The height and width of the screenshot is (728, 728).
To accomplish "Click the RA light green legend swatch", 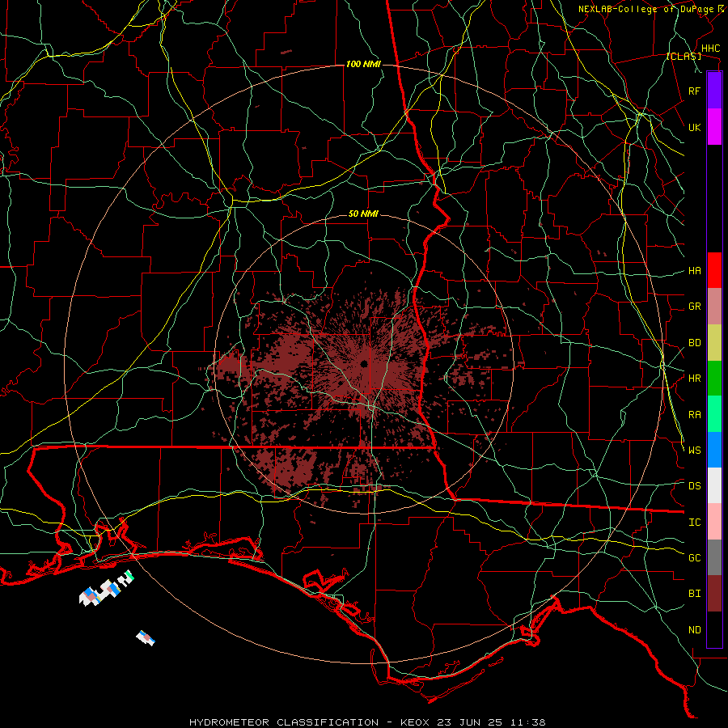I will coord(714,414).
